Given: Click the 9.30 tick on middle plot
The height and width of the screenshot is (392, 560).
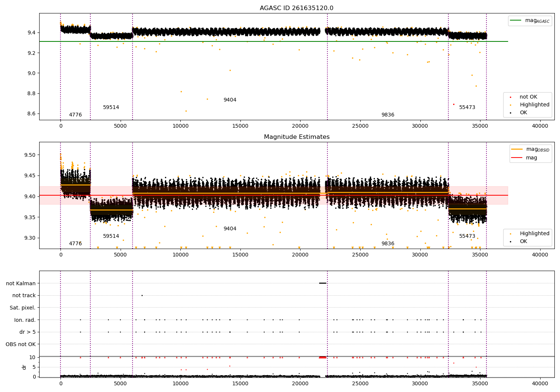Looking at the screenshot, I should pos(30,238).
